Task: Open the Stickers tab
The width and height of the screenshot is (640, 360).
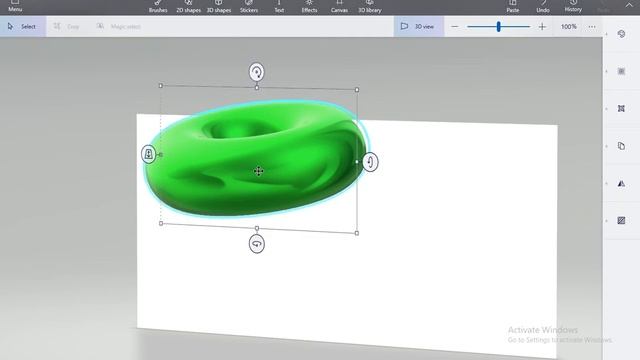Action: click(249, 7)
